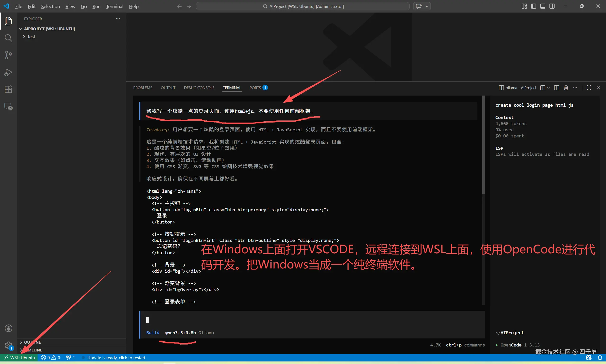
Task: Select the Source Control icon
Action: (9, 55)
